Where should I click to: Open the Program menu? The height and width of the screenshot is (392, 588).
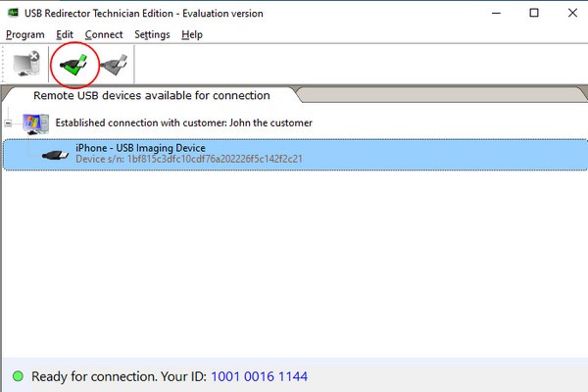click(25, 34)
